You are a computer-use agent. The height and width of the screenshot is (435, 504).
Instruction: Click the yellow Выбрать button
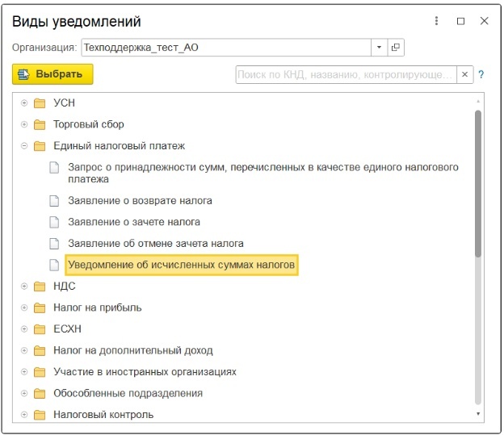click(x=52, y=74)
